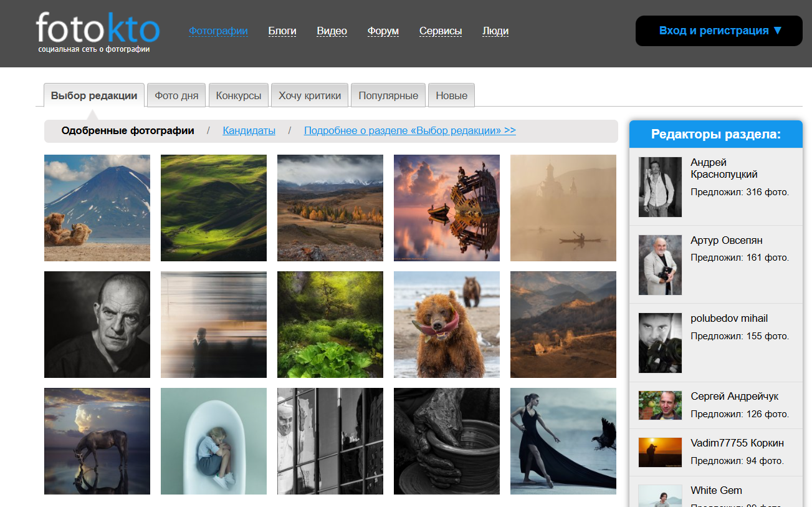Open the Вход и регистрация dropdown
Screen dimensions: 812x507
point(719,31)
